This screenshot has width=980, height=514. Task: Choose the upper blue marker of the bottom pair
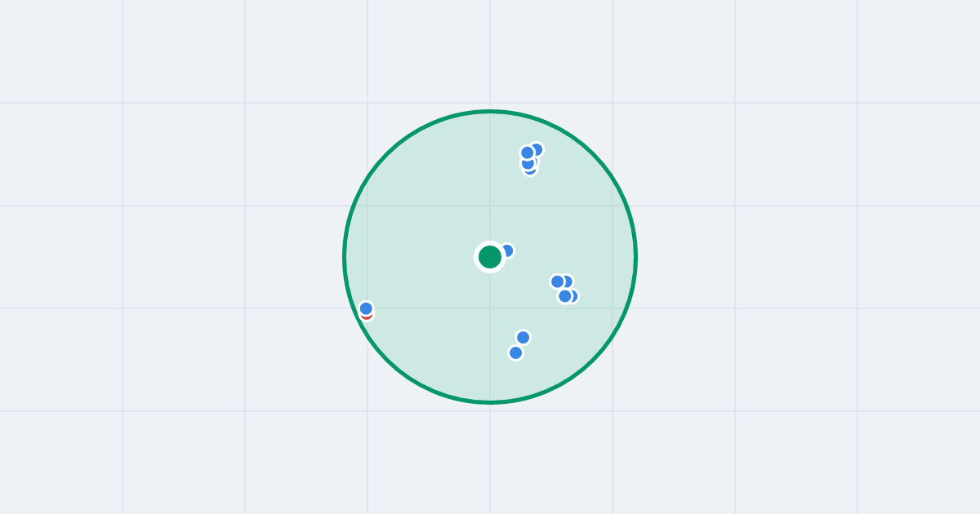tap(523, 337)
